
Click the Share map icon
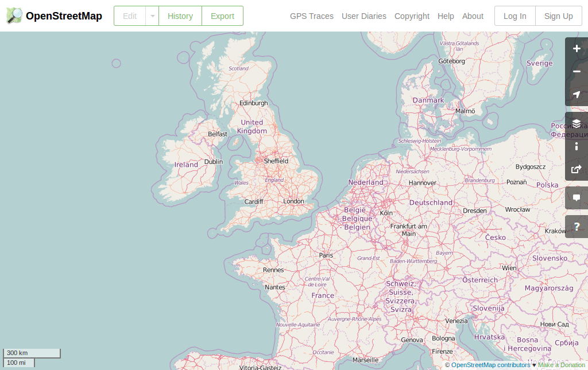(577, 169)
